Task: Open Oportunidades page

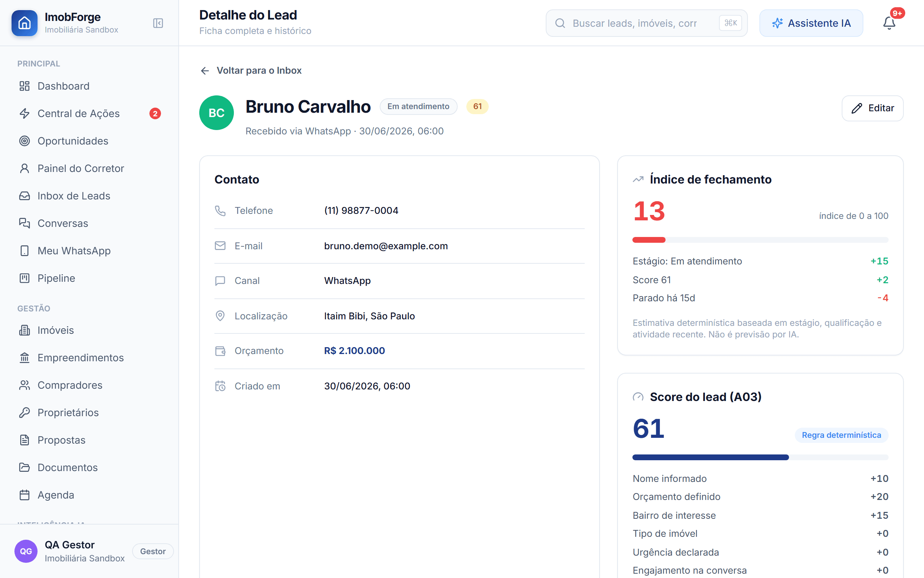Action: pos(90,141)
